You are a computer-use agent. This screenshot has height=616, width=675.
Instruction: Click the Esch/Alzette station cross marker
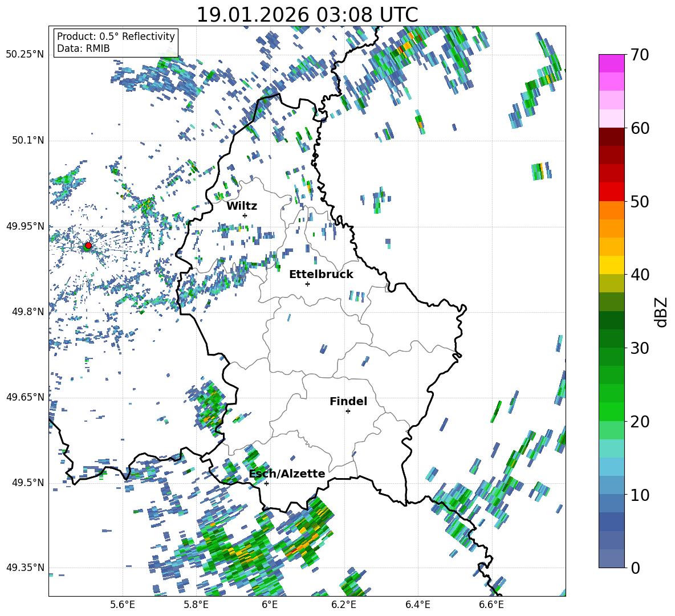pyautogui.click(x=266, y=483)
